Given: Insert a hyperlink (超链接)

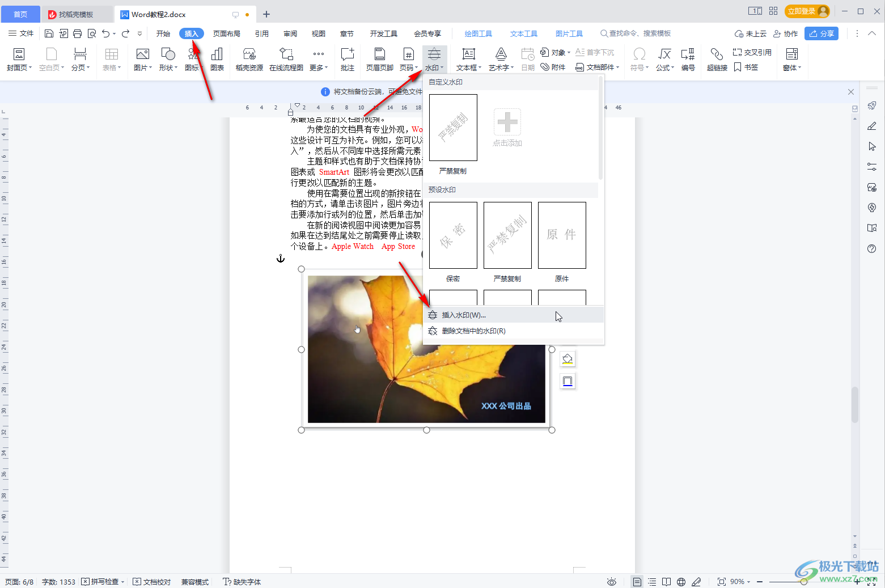Looking at the screenshot, I should pos(717,59).
